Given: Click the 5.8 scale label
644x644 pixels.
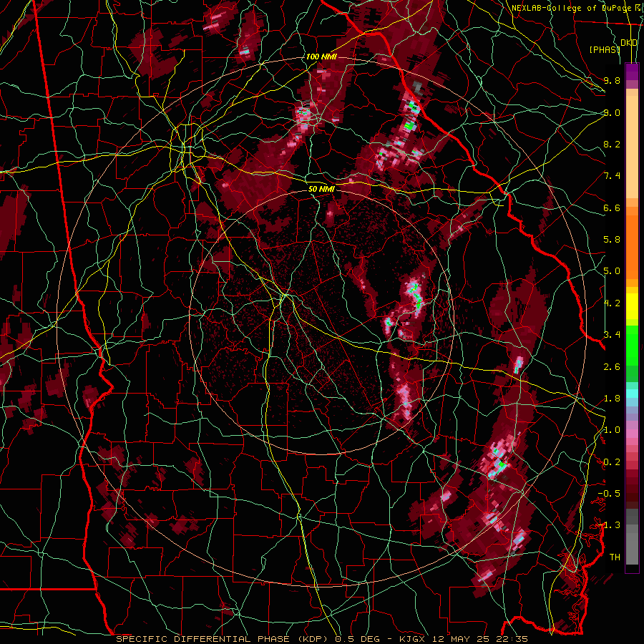Looking at the screenshot, I should click(x=612, y=240).
